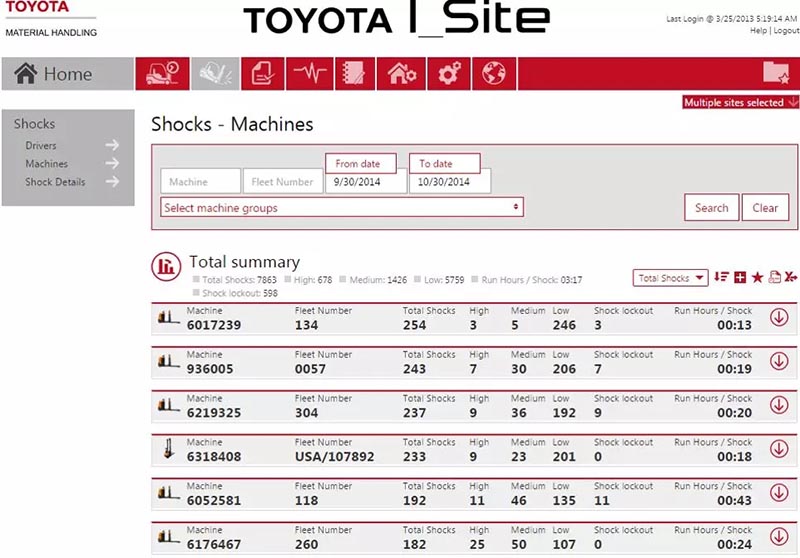Expand row for machine 6318408

pyautogui.click(x=779, y=449)
